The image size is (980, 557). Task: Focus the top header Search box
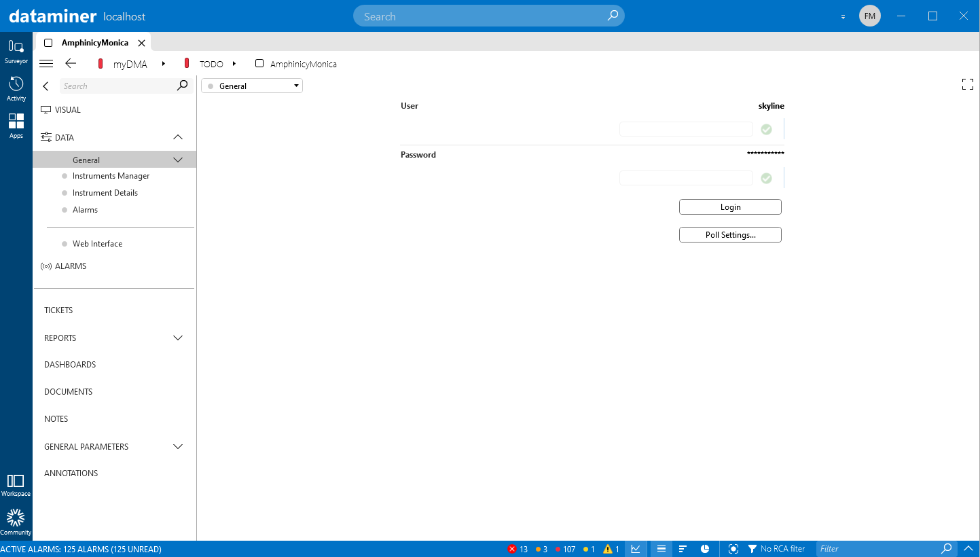click(x=489, y=16)
